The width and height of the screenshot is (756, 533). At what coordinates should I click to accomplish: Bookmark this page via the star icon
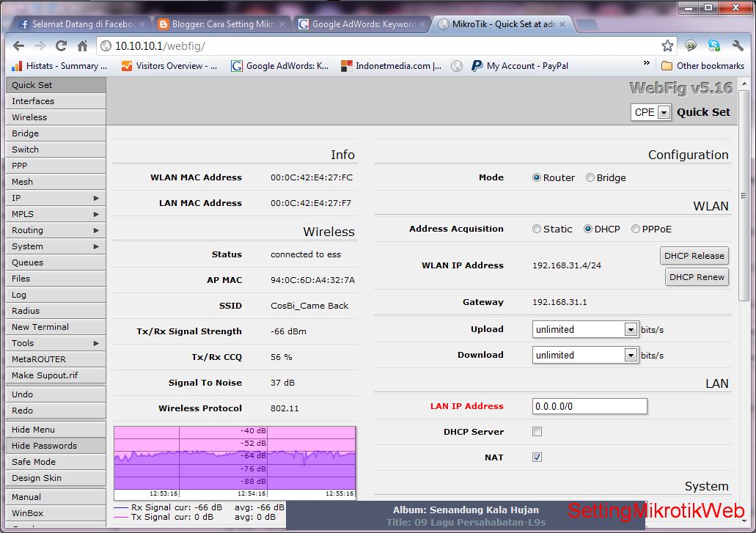click(668, 45)
